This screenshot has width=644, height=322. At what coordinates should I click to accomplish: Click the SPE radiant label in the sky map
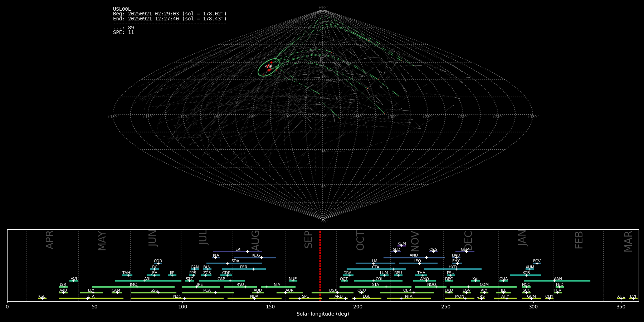coord(268,67)
